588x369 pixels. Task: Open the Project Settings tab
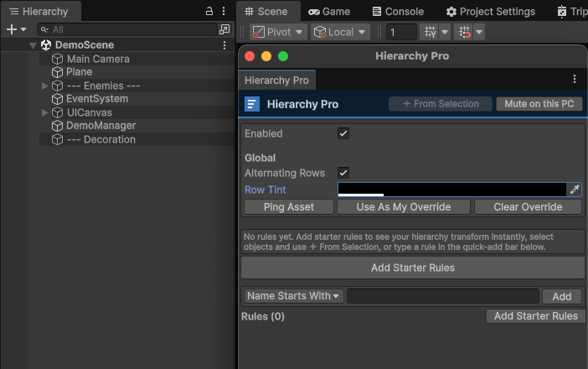pyautogui.click(x=491, y=12)
